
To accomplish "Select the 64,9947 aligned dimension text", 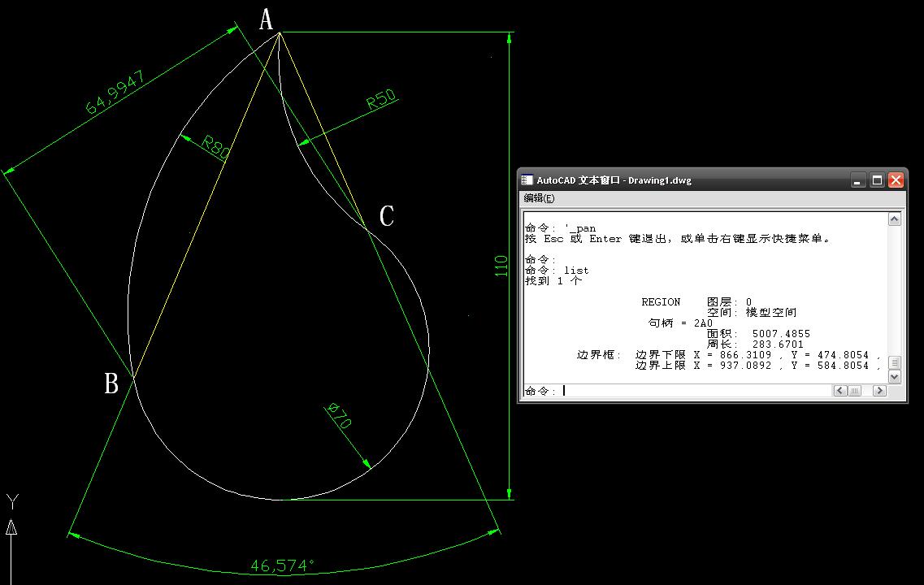I will coord(115,93).
